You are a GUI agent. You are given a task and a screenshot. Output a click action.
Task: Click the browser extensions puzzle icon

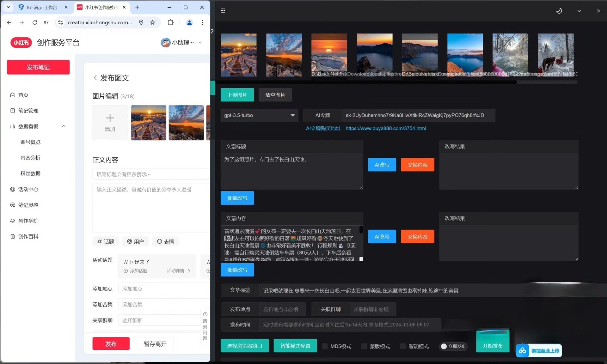[x=170, y=22]
